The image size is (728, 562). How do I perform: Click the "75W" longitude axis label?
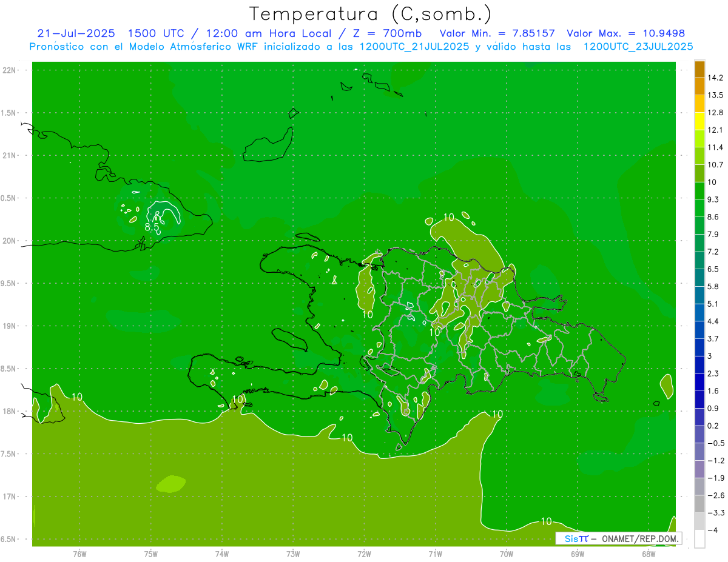pos(150,554)
